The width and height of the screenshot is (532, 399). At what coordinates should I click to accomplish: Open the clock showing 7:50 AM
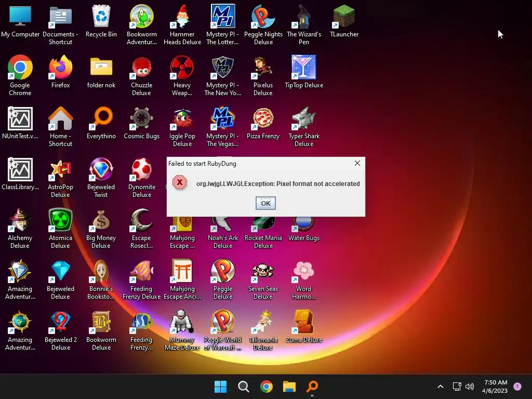(x=495, y=387)
